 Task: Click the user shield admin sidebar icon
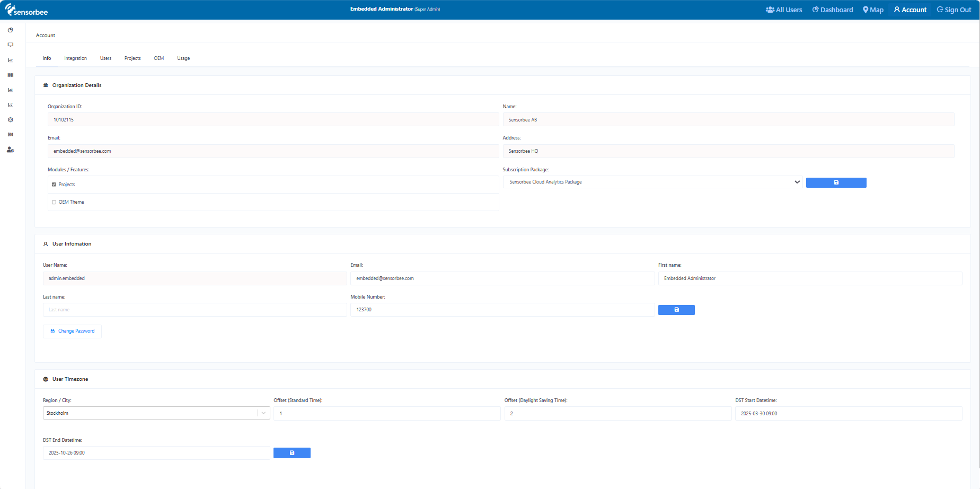click(x=11, y=150)
